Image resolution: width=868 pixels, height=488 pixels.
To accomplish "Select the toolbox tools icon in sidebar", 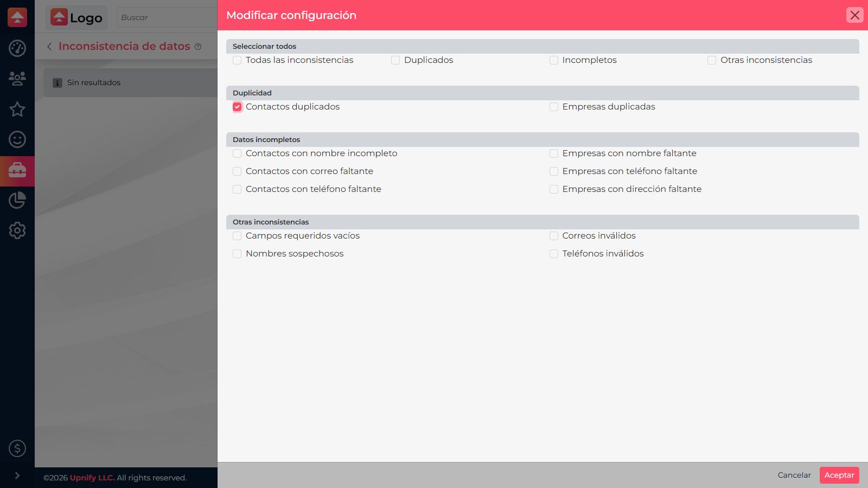I will coord(17,170).
